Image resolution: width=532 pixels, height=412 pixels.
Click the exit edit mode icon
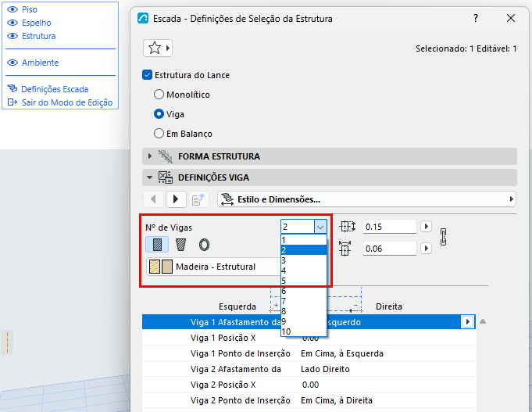point(12,102)
